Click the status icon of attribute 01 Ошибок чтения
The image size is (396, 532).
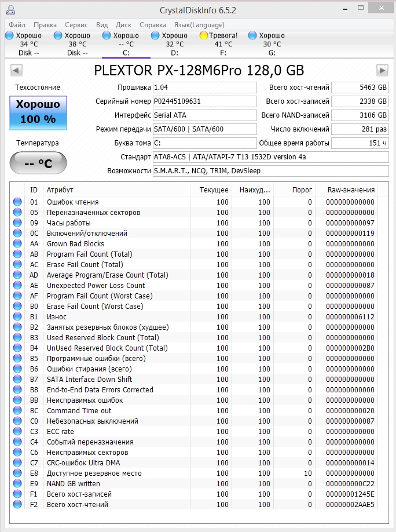point(17,202)
